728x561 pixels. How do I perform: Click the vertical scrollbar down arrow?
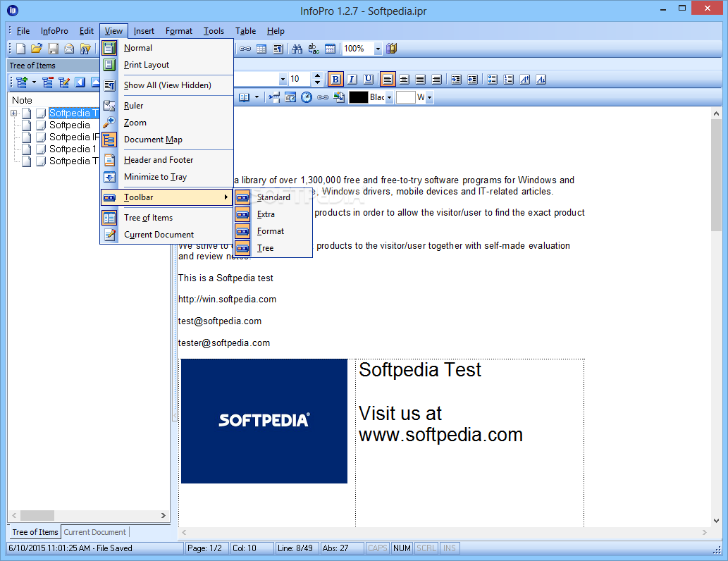point(716,521)
